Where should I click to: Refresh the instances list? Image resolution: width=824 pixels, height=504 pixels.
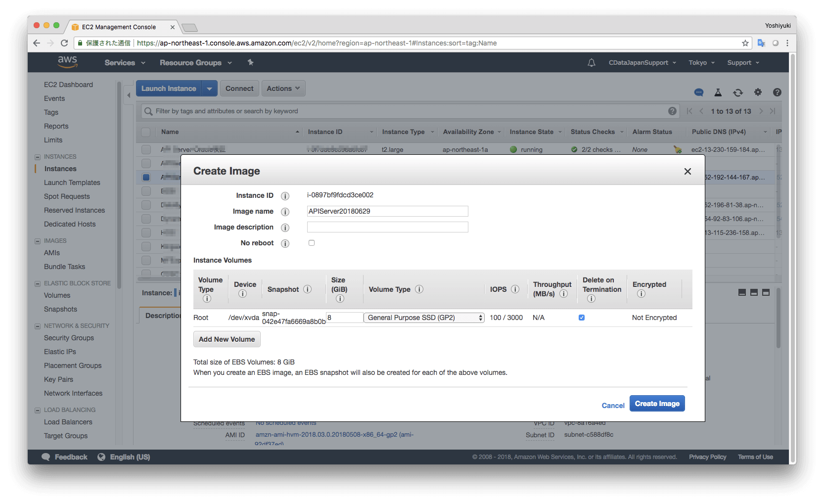click(x=738, y=92)
